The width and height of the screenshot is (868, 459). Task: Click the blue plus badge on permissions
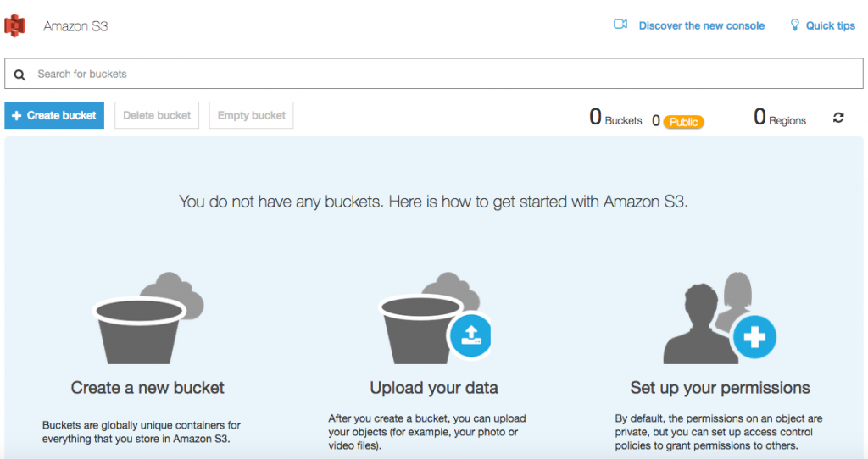tap(754, 337)
